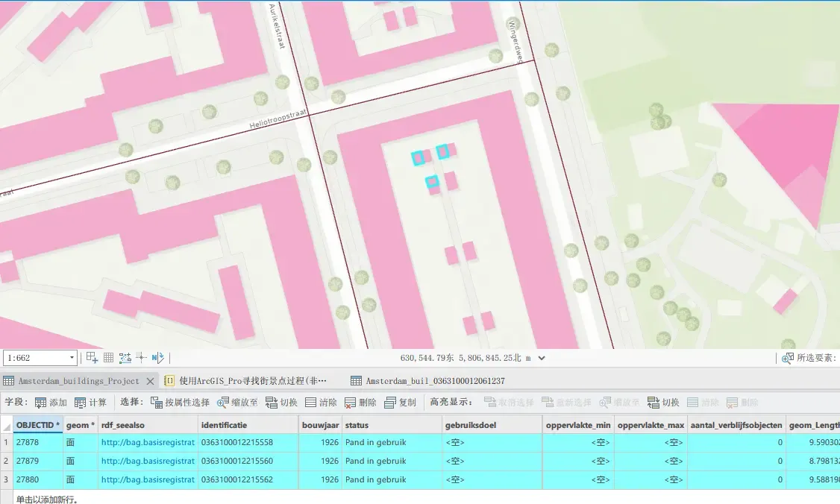
Task: Click the Aurikelstraat street label on map
Action: 277,27
